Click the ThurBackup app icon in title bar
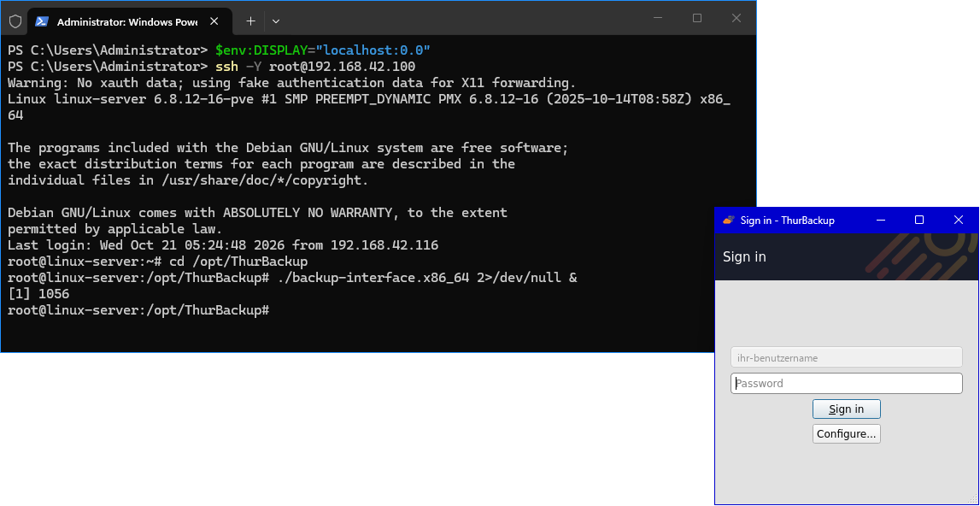The height and width of the screenshot is (506, 980). (x=728, y=221)
